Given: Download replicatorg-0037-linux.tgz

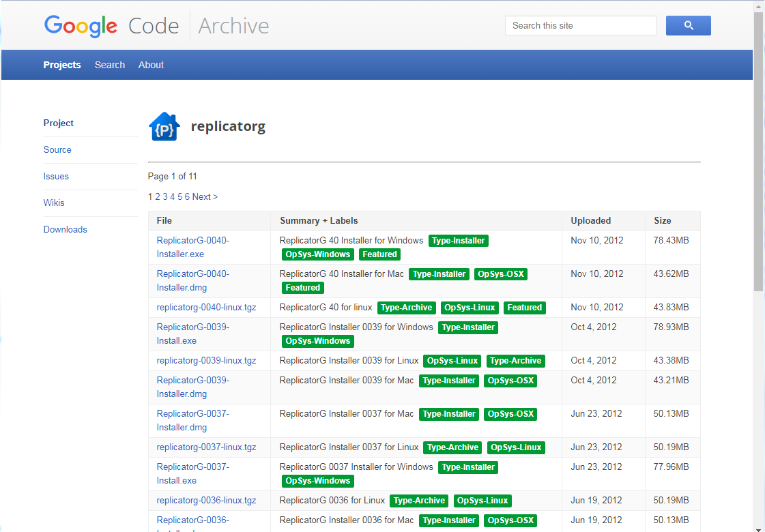Looking at the screenshot, I should pyautogui.click(x=206, y=447).
